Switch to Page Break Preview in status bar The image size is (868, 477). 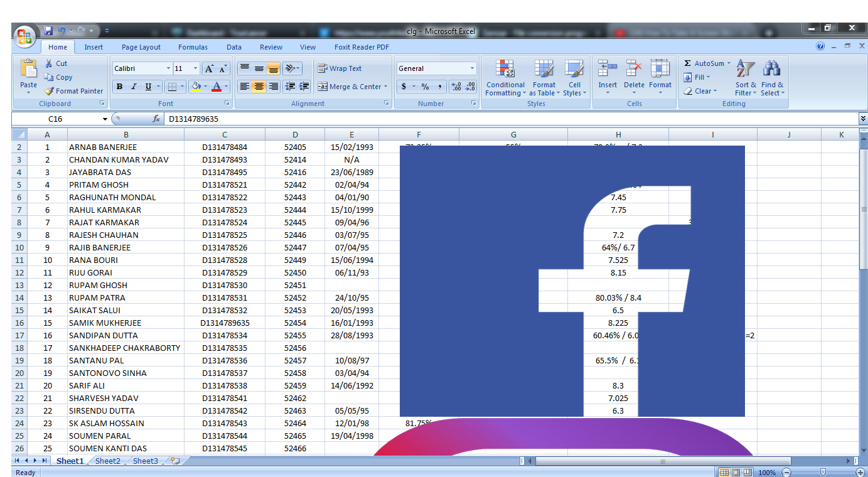coord(746,473)
